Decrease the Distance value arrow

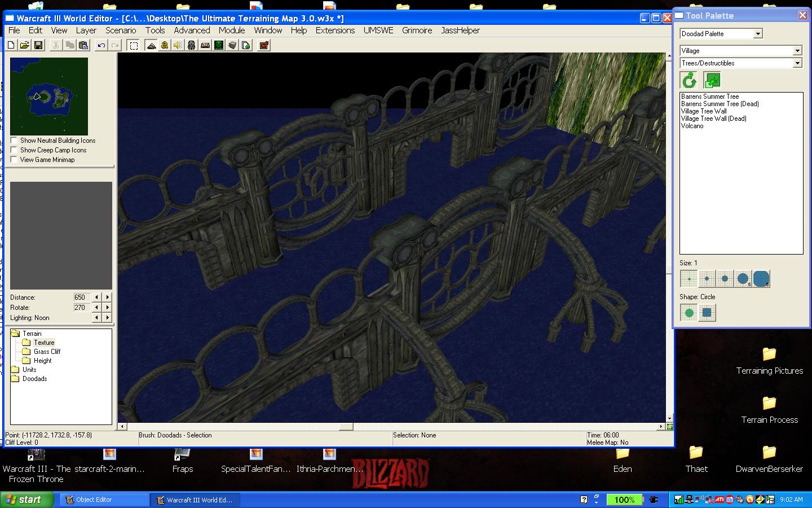(x=96, y=297)
